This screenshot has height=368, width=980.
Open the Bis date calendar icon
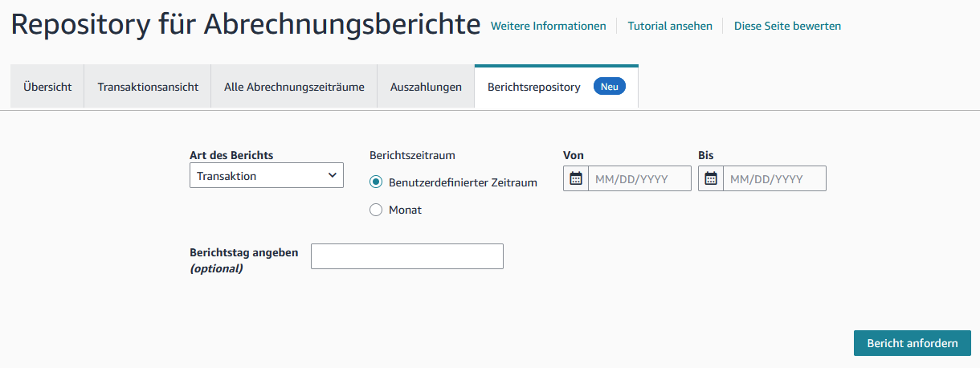711,178
